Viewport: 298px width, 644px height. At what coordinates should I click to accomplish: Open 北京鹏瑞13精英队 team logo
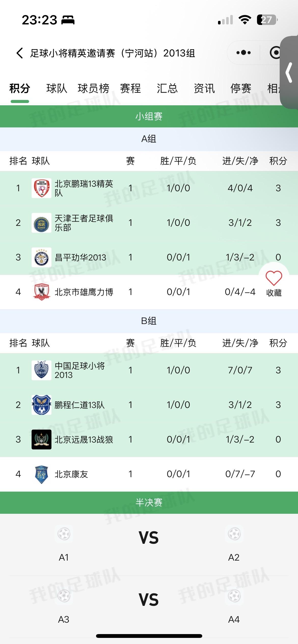click(42, 188)
